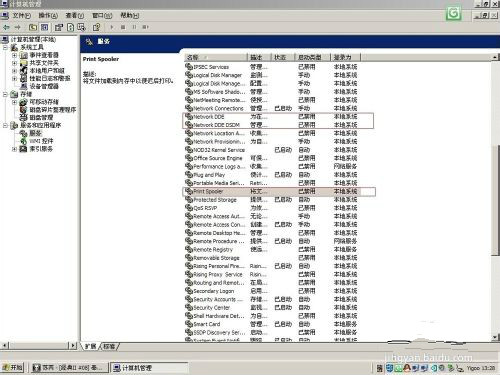The width and height of the screenshot is (500, 375).
Task: Toggle the console tree show/hide icon
Action: point(44,27)
